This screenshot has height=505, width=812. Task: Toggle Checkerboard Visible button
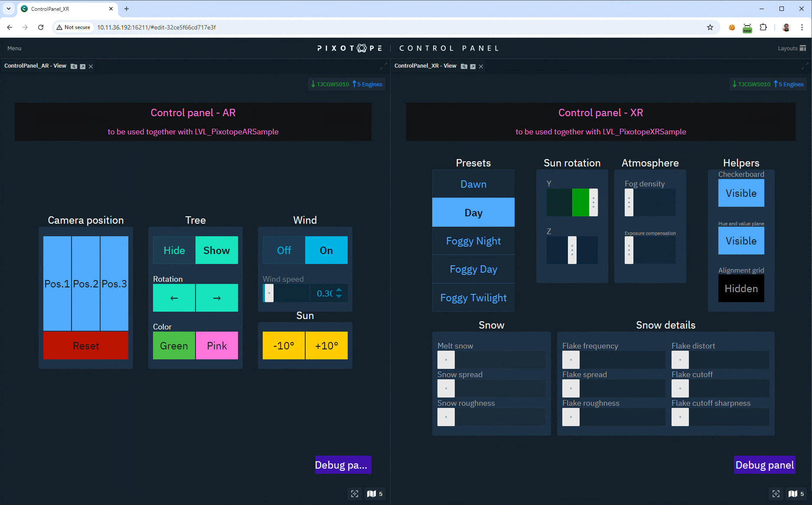741,193
